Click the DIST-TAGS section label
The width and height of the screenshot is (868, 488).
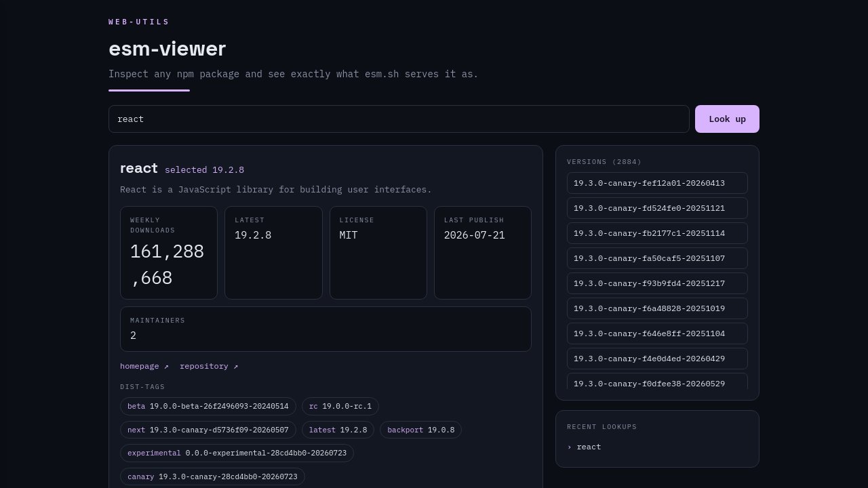pos(142,387)
